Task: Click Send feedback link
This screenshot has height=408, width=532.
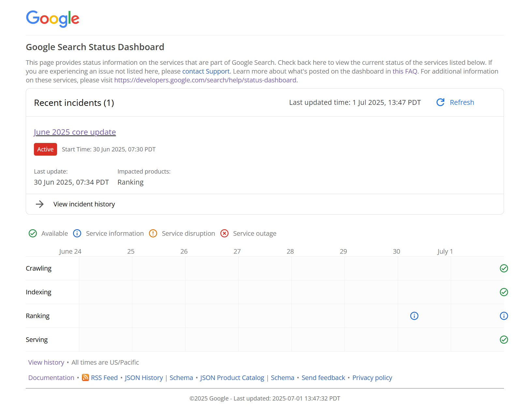Action: pyautogui.click(x=323, y=378)
